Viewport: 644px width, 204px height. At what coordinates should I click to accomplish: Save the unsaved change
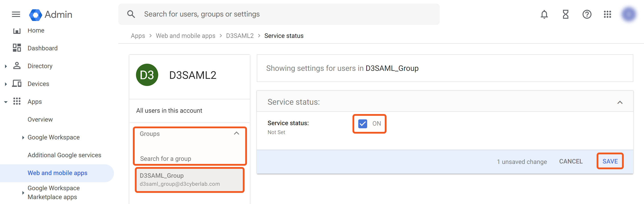(610, 161)
